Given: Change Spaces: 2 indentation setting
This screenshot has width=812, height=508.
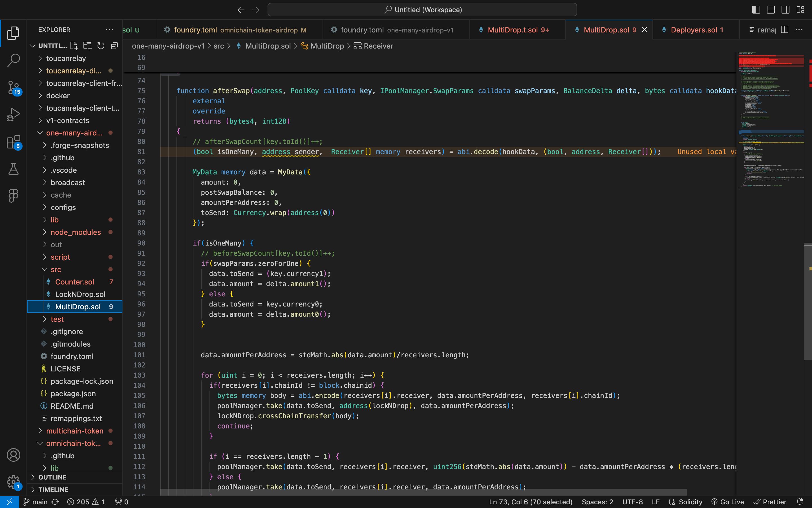Looking at the screenshot, I should 597,502.
